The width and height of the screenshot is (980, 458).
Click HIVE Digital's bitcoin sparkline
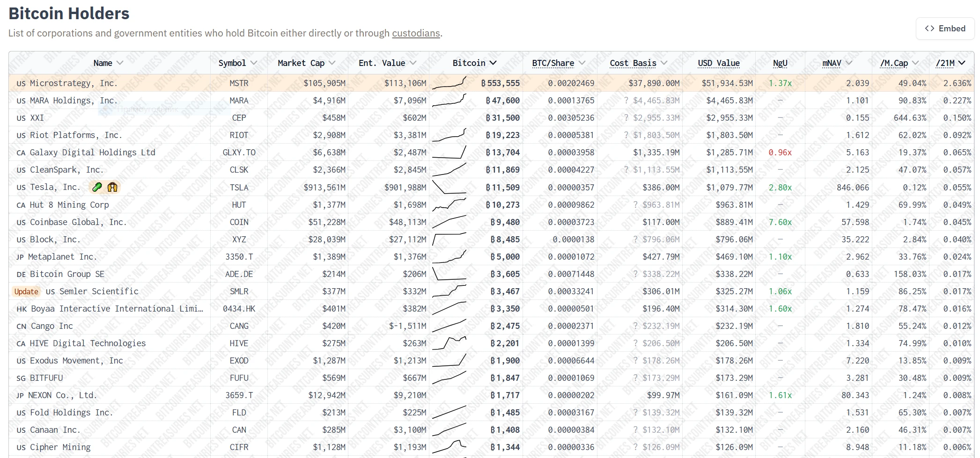[x=449, y=343]
